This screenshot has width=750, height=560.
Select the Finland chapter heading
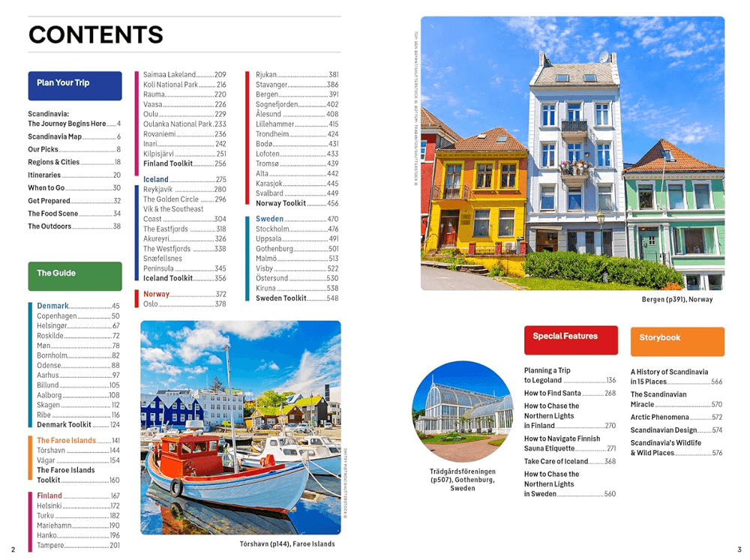49,496
